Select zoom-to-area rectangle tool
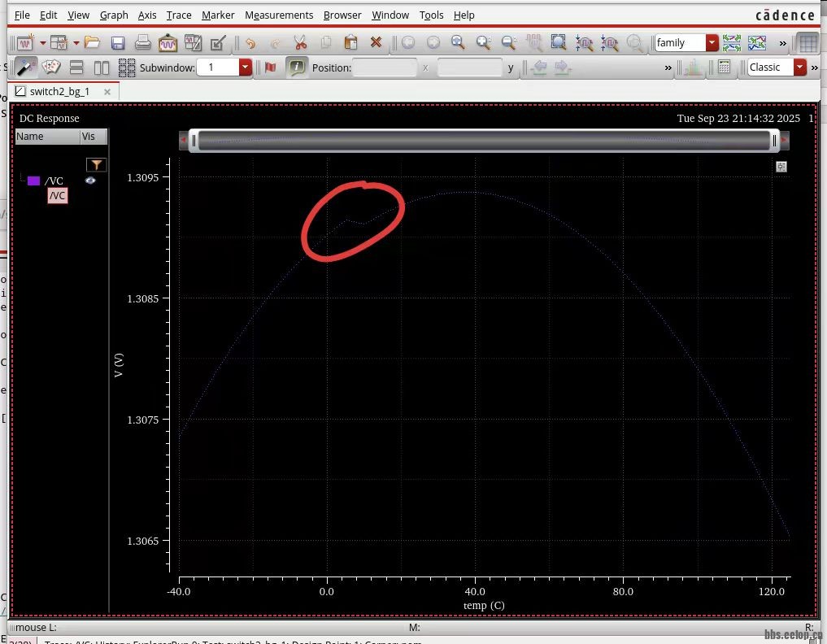This screenshot has width=827, height=644. click(x=558, y=42)
